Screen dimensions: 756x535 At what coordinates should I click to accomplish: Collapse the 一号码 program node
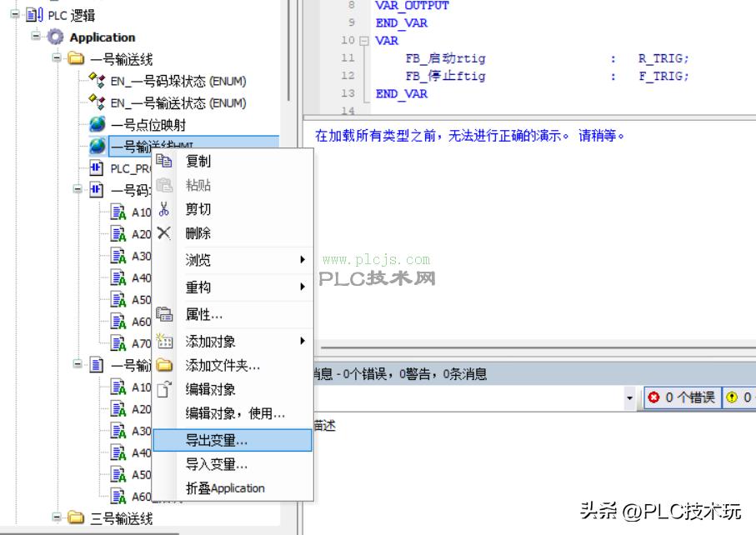[78, 189]
